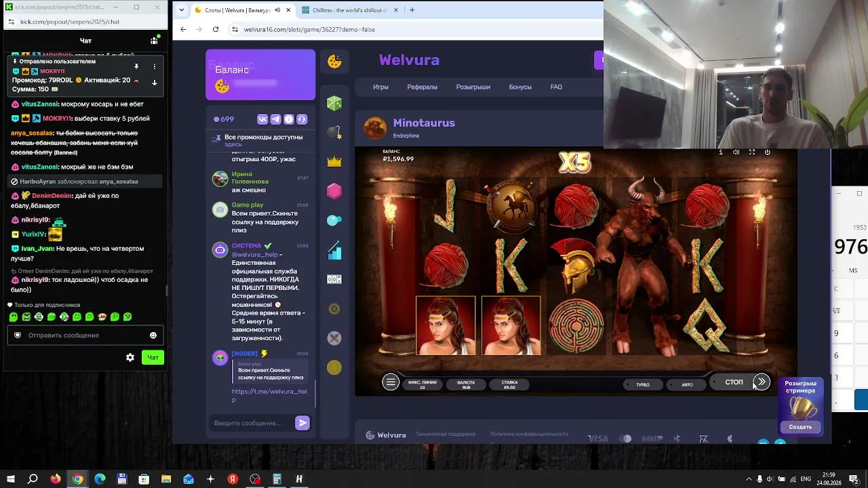Open the t.me/welvura_help link
The width and height of the screenshot is (868, 488).
click(269, 395)
